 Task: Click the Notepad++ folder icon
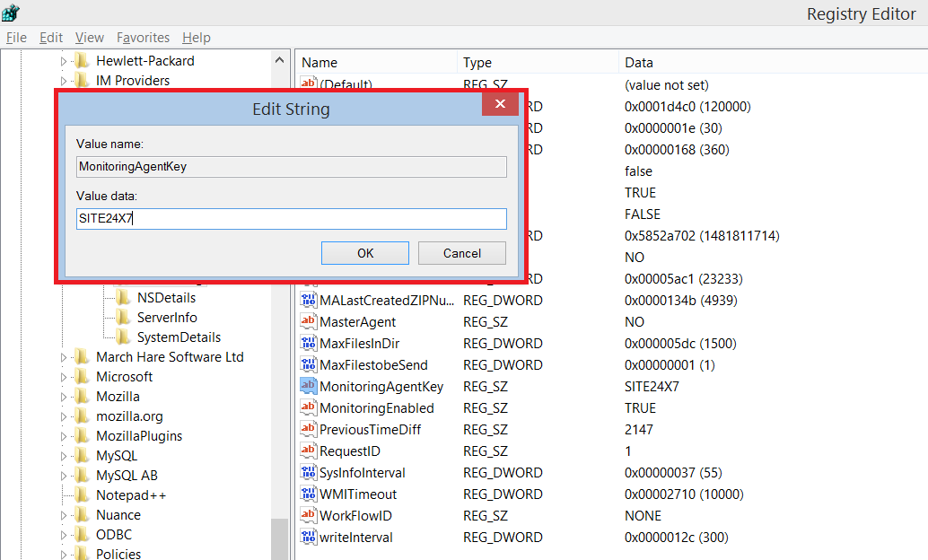(x=82, y=494)
